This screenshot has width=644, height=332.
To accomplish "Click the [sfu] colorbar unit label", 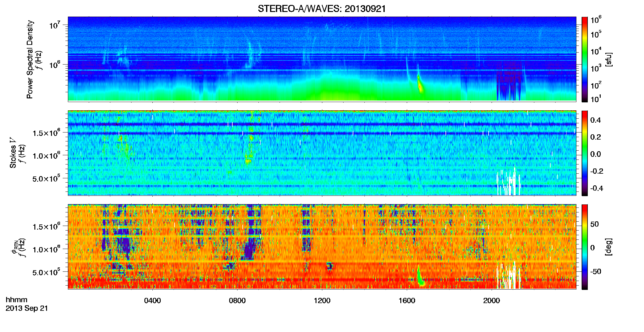I will point(609,59).
